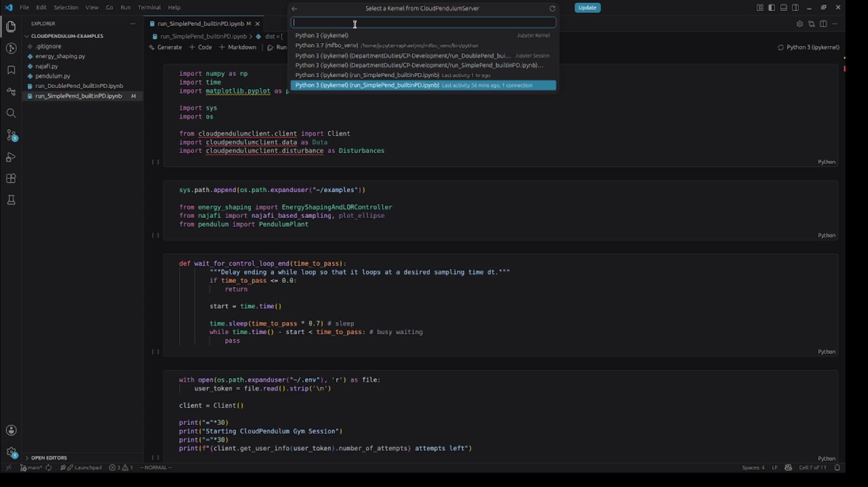Expand the OPEN EDITORS section
868x487 pixels.
[49, 458]
